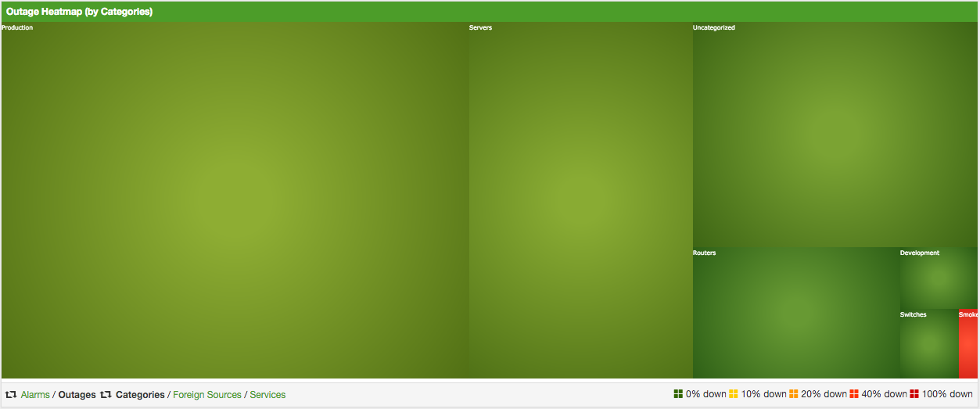980x409 pixels.
Task: Open the Development heatmap tile
Action: point(939,278)
